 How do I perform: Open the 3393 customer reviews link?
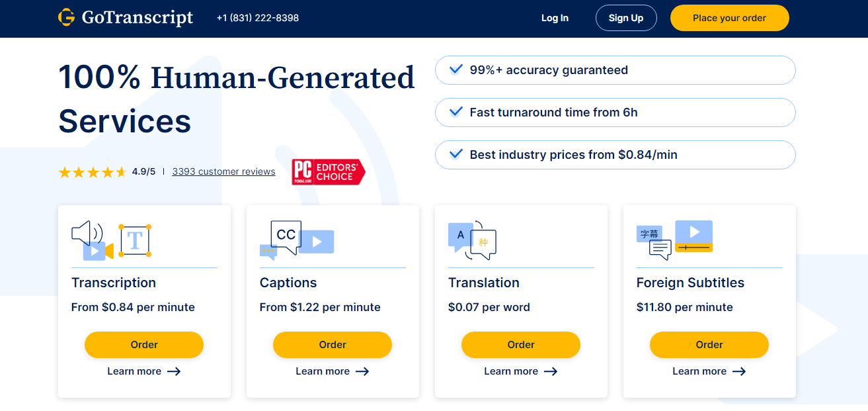coord(223,171)
